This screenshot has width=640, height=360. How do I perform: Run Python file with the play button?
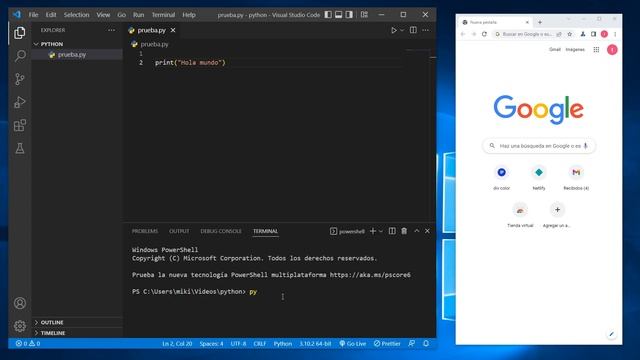click(393, 30)
